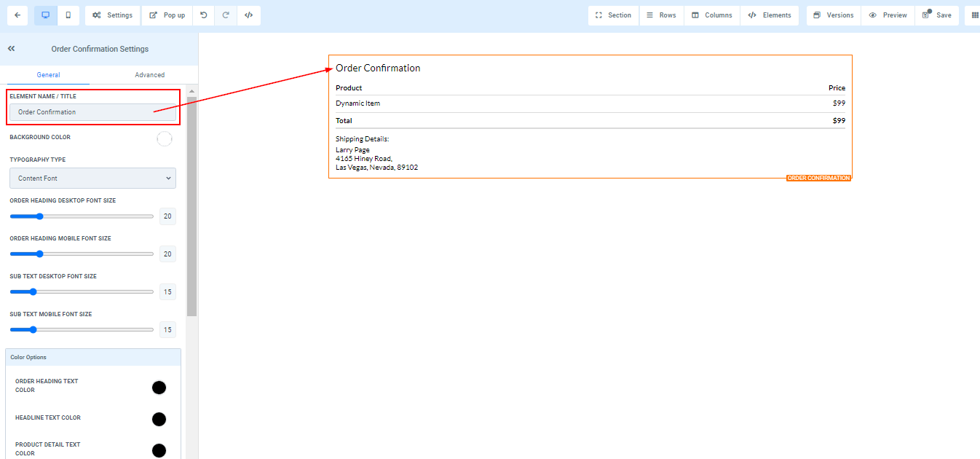This screenshot has height=459, width=980.
Task: Click the Background Color swatch
Action: coord(165,138)
